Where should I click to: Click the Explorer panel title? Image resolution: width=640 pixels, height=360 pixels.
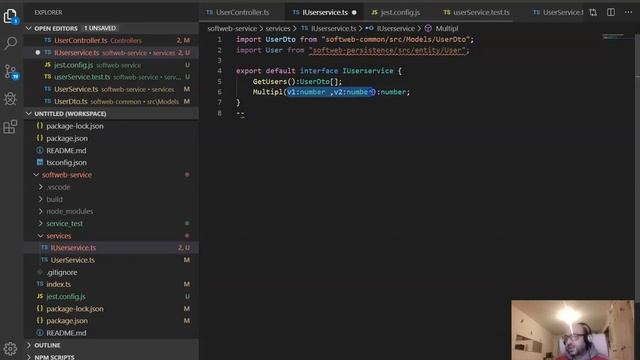[x=48, y=13]
